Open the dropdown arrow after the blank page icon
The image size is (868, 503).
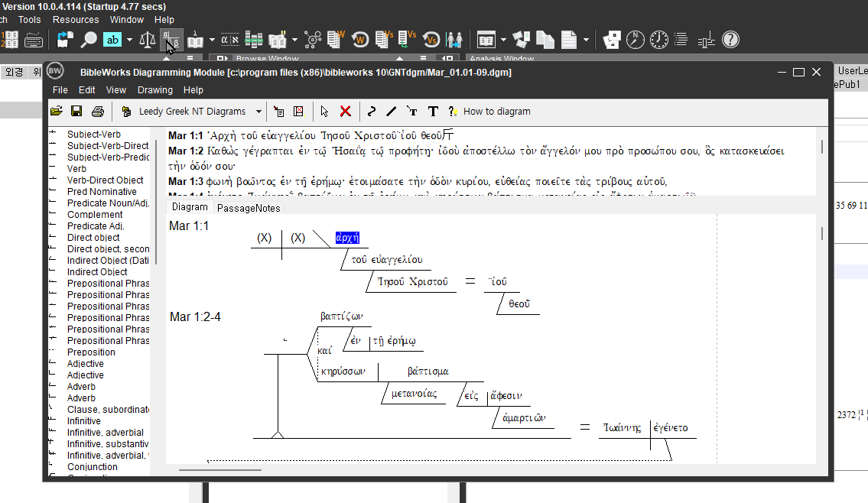[x=587, y=39]
